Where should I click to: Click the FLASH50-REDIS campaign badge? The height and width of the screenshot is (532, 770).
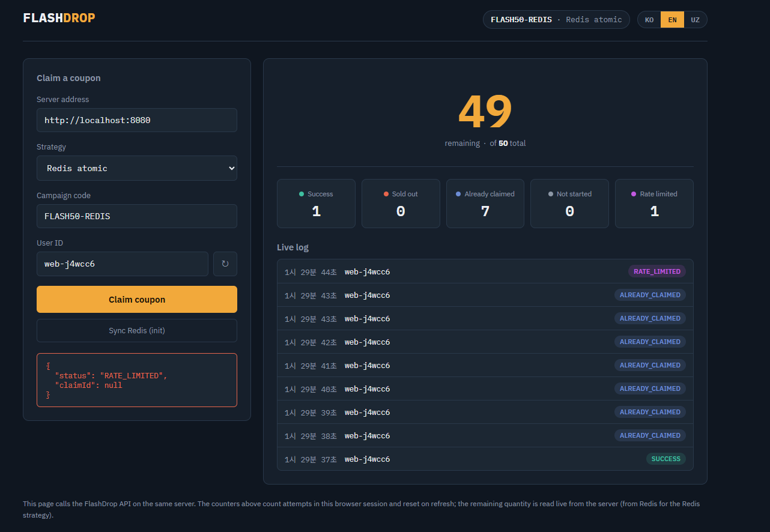(556, 20)
